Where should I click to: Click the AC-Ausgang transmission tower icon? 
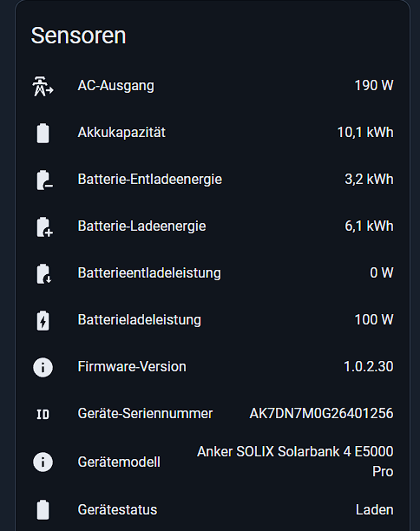[43, 86]
